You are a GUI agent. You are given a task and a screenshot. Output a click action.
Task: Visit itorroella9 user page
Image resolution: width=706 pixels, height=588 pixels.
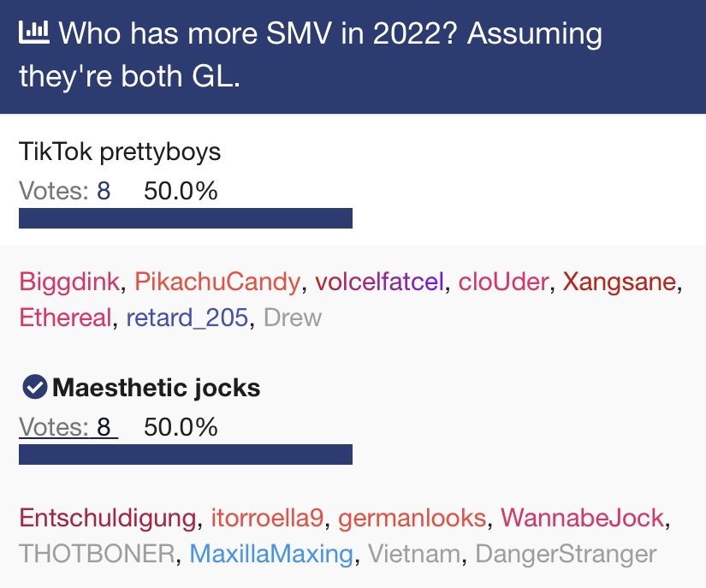pyautogui.click(x=268, y=518)
